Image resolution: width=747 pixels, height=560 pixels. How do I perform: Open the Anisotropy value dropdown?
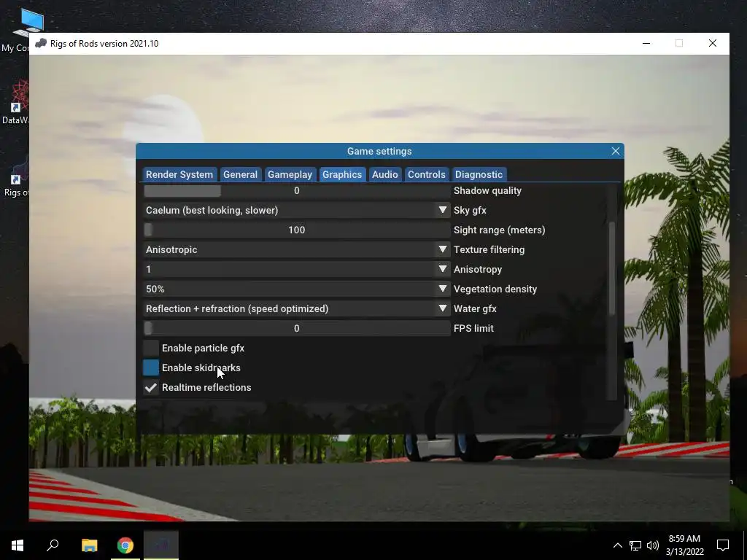pos(296,270)
